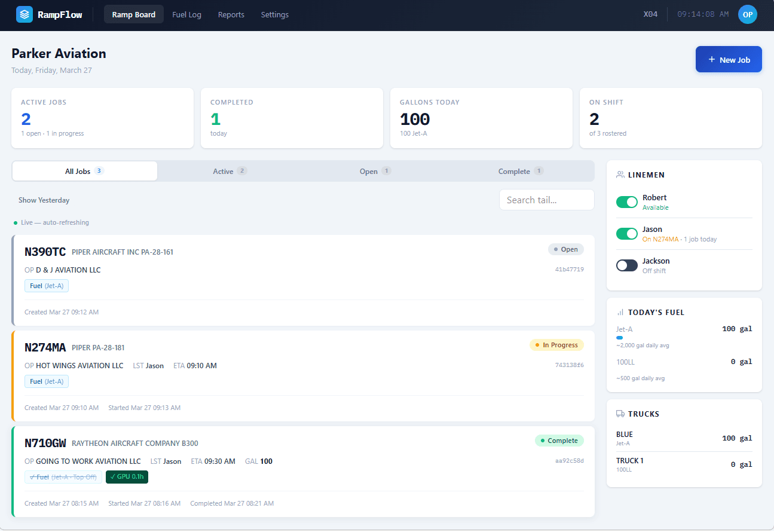Toggle Robert's availability switch off
This screenshot has height=532, width=774.
pos(627,202)
